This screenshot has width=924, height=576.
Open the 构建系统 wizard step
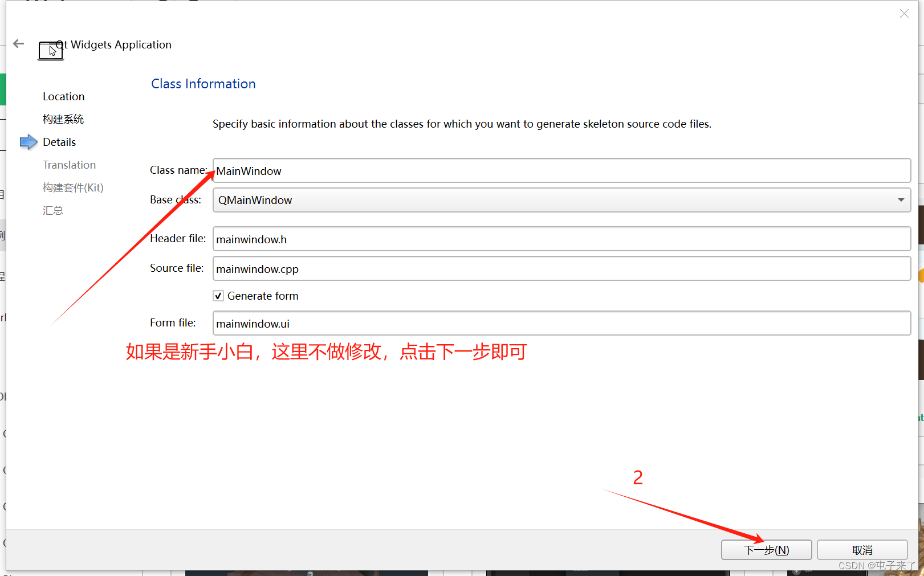(x=63, y=119)
